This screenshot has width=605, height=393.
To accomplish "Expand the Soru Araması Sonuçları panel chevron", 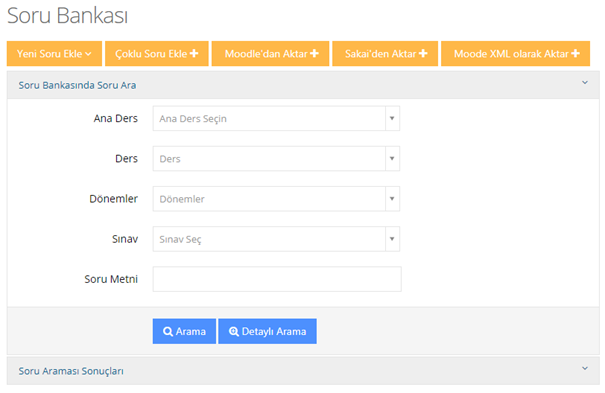I will (585, 368).
